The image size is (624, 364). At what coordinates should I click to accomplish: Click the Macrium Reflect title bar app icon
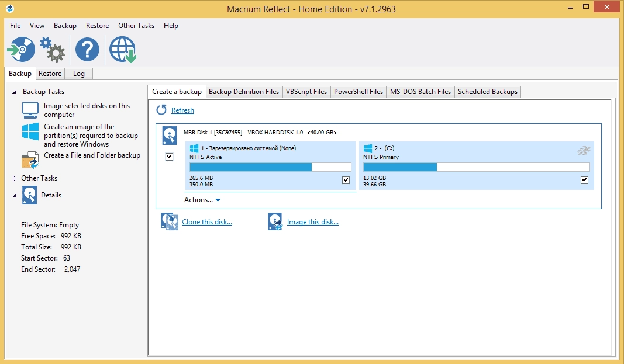coord(9,8)
